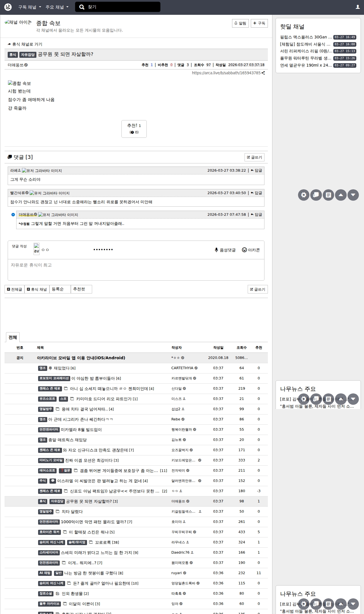Reply to 더애옹쓰's comment
This screenshot has height=614, width=364.
click(257, 215)
